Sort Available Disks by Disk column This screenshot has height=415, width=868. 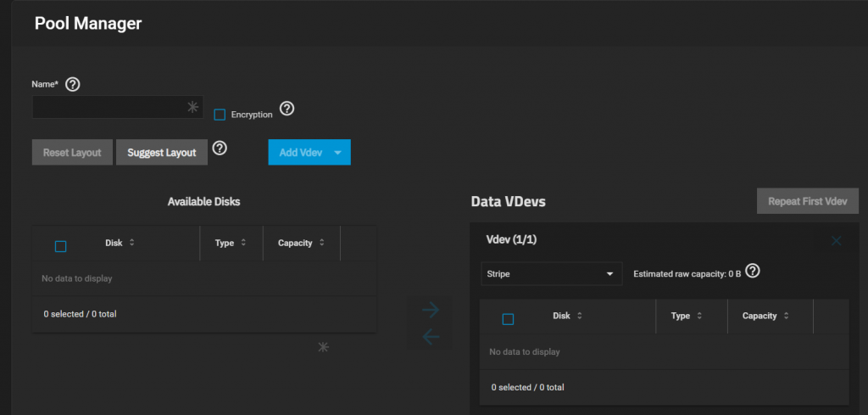(120, 243)
